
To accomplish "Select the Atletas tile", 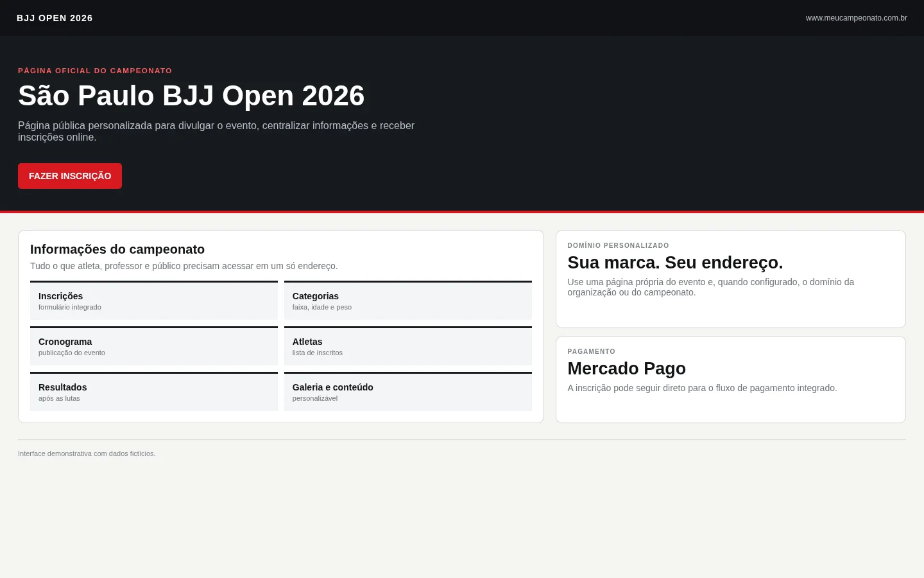I will (408, 346).
